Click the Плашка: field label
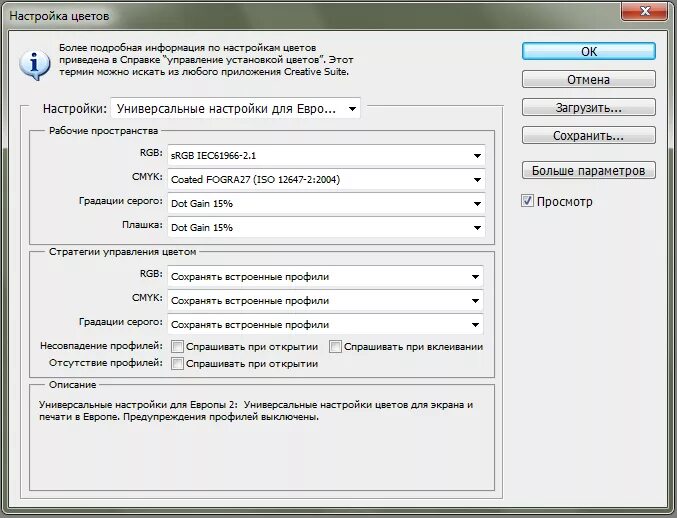Screen dimensions: 677x518 (142, 225)
